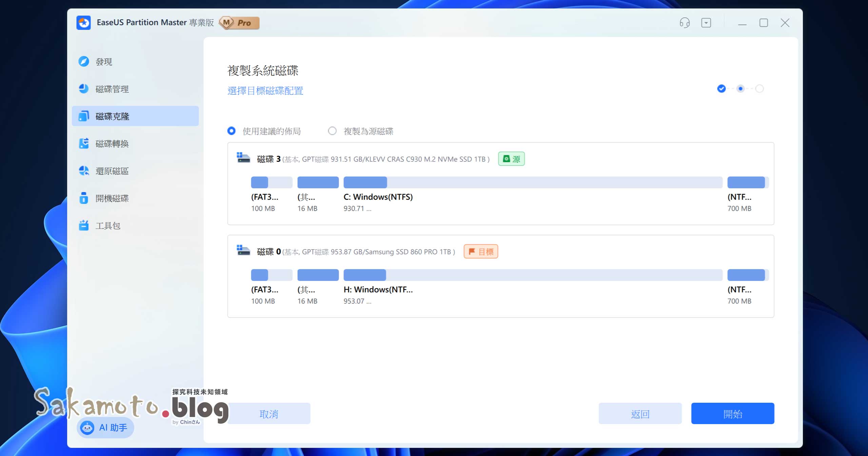Click the 取消 button to cancel

coord(269,413)
